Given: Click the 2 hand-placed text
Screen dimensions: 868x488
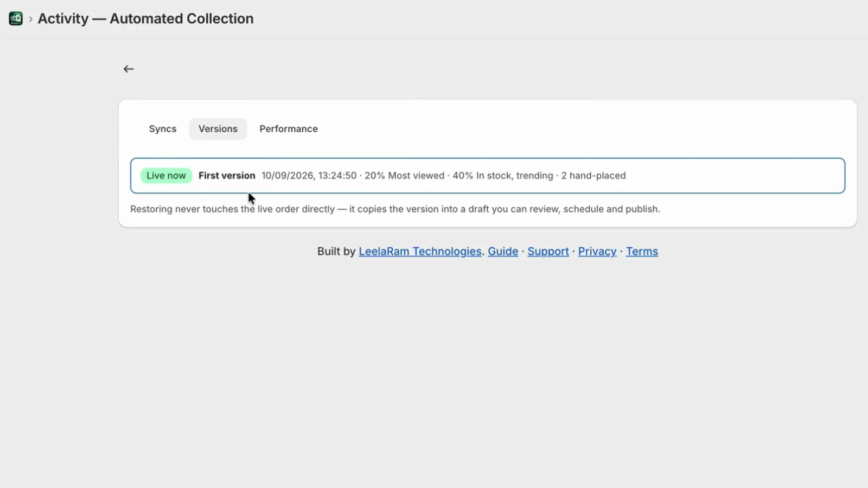Looking at the screenshot, I should tap(593, 176).
